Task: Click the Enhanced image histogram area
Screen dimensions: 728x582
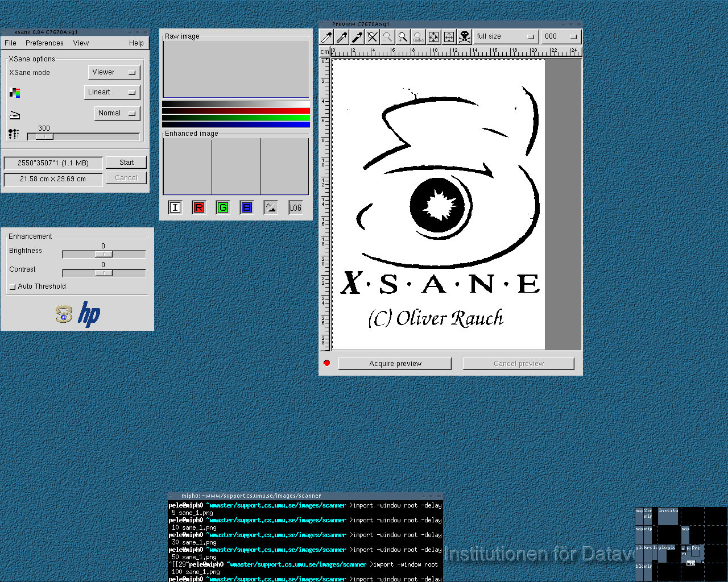Action: [x=236, y=166]
